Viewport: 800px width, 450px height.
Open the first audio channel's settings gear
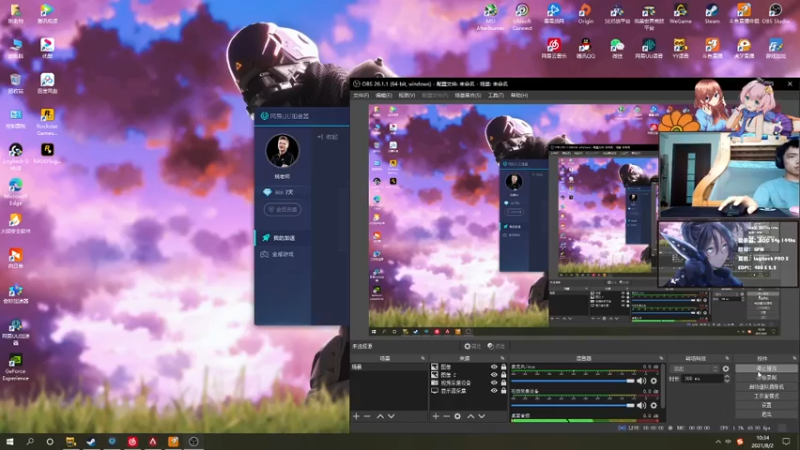point(654,381)
